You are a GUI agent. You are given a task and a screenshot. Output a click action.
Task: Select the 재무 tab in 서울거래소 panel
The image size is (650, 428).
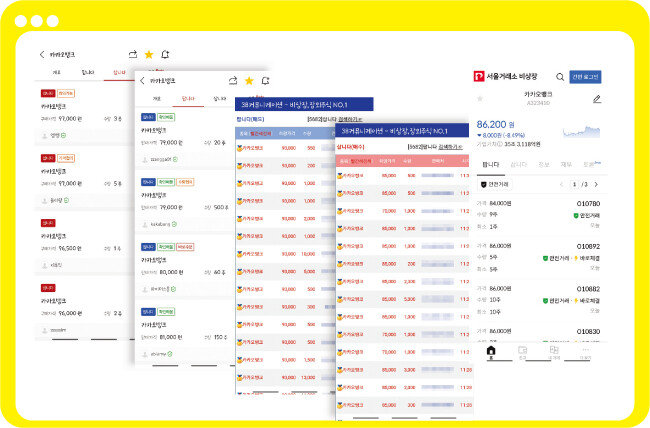(x=566, y=165)
